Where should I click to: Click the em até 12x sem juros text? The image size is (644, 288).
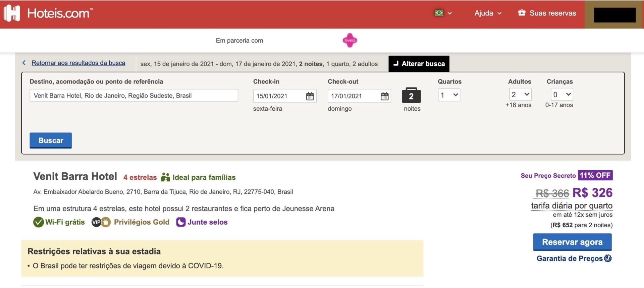click(x=583, y=215)
